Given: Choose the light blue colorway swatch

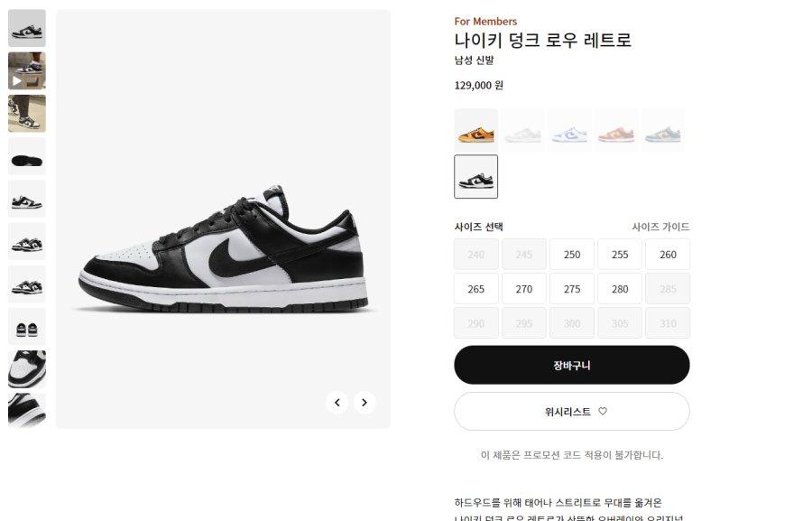Looking at the screenshot, I should pos(569,130).
